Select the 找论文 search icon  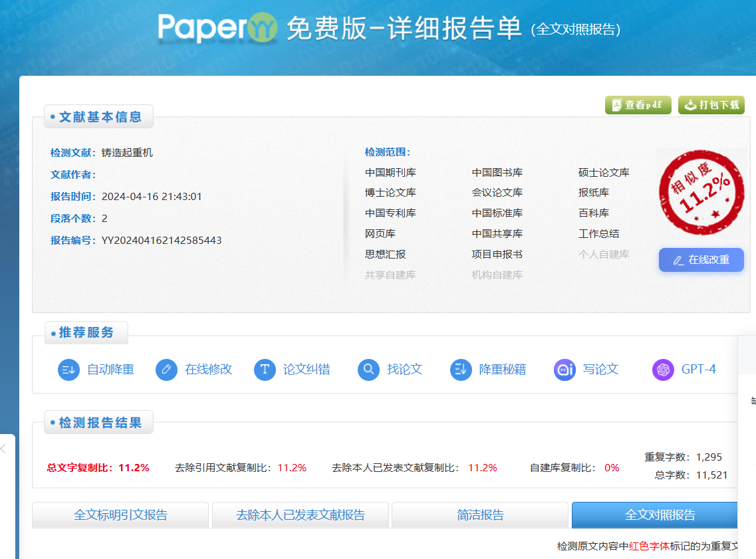click(x=368, y=370)
